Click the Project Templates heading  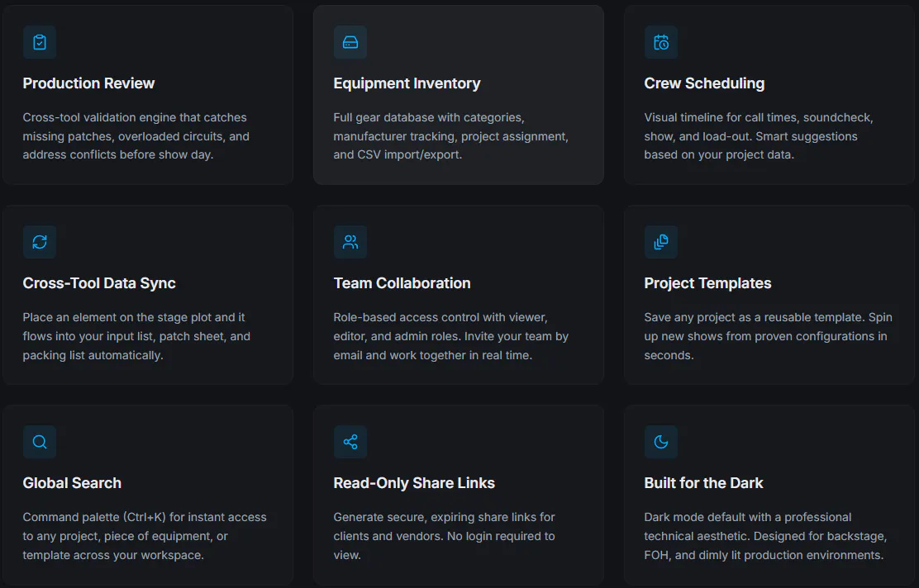point(707,283)
